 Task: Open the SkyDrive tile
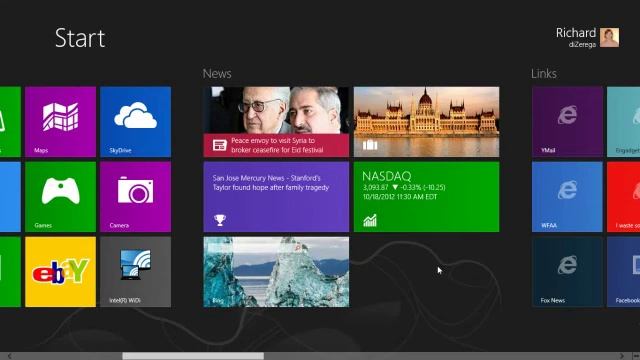click(x=136, y=122)
